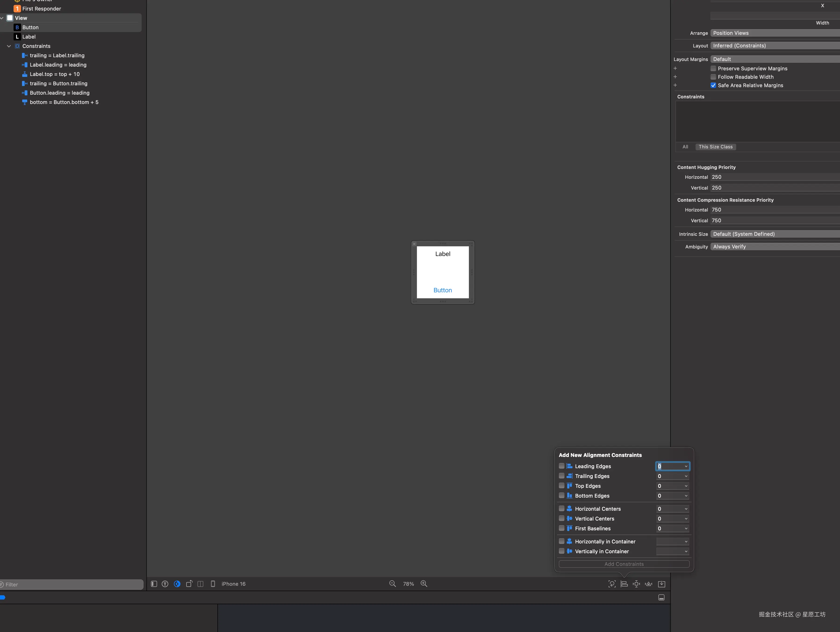840x632 pixels.
Task: Open Add New Constraints (pin) icon
Action: [x=636, y=584]
